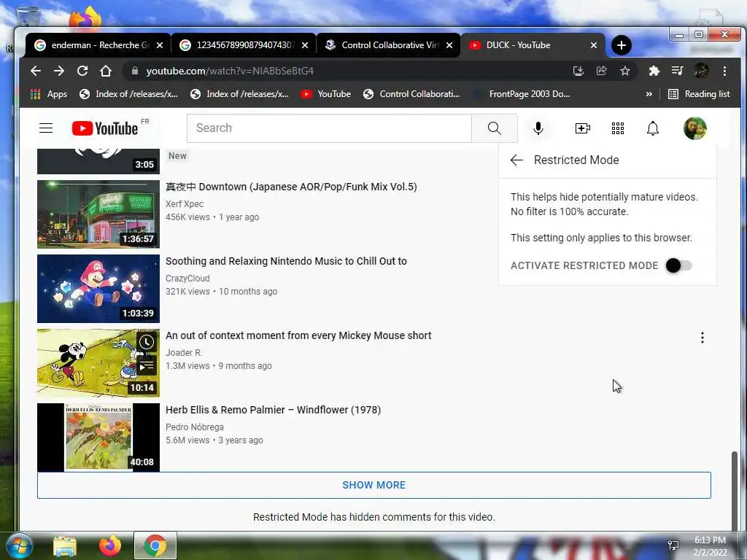Add Mickey Mouse video to Watch Later
Viewport: 747px width, 560px height.
click(147, 342)
